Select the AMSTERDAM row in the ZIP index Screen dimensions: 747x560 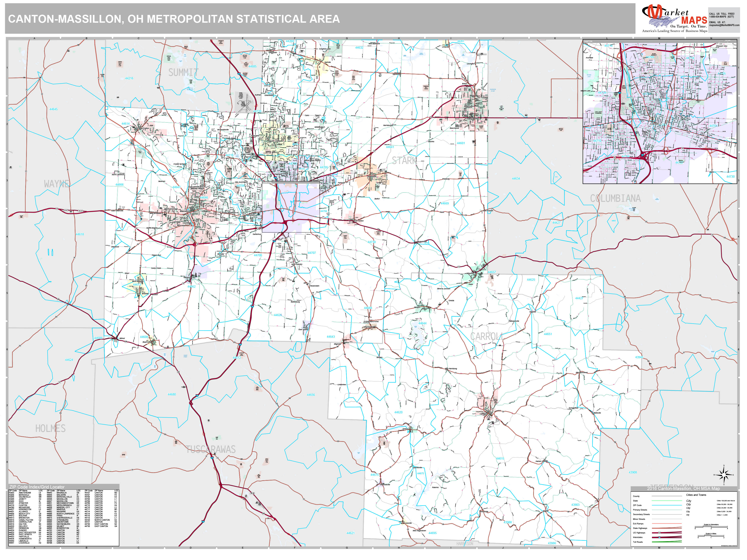(25, 493)
